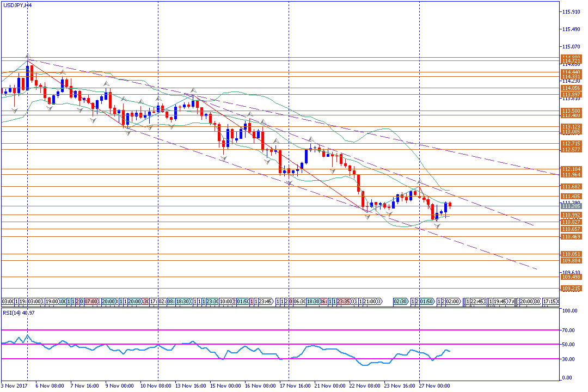Click the up fractal arrow above the 13 Nov peak
The height and width of the screenshot is (392, 588).
pos(193,90)
